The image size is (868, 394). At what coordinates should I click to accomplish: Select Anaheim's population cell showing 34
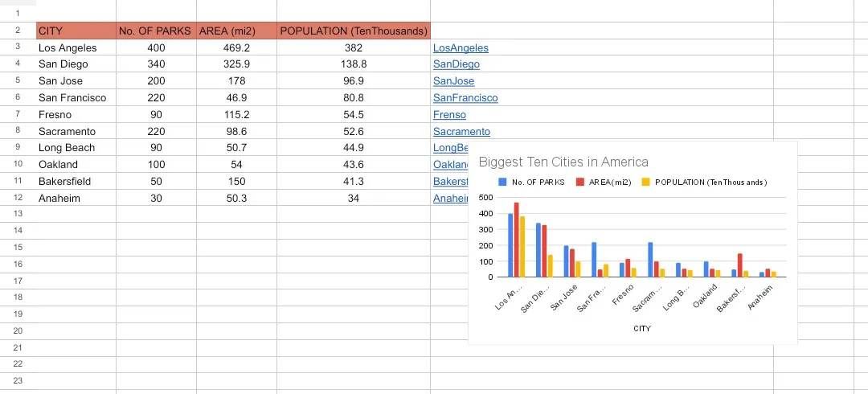pos(353,199)
